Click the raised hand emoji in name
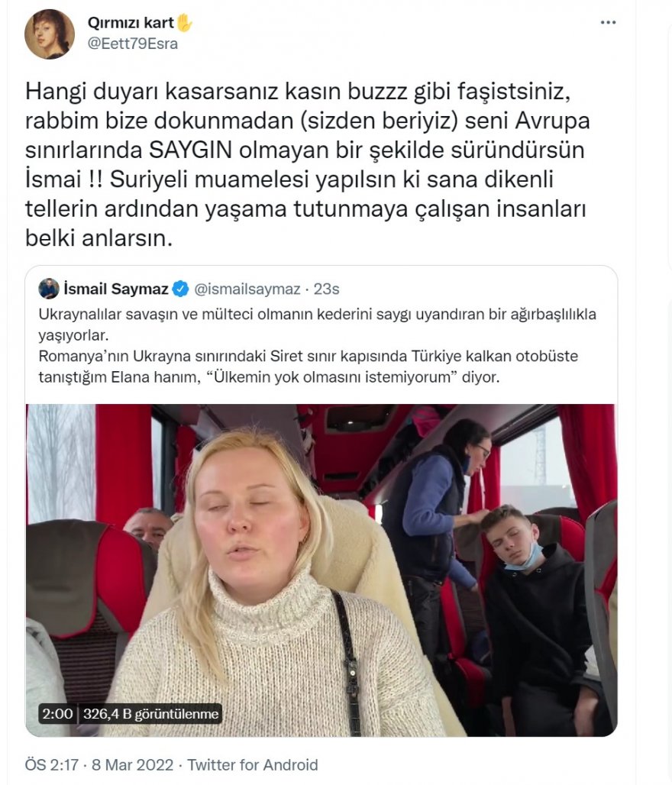Screen dimensions: 672x785 (x=184, y=23)
